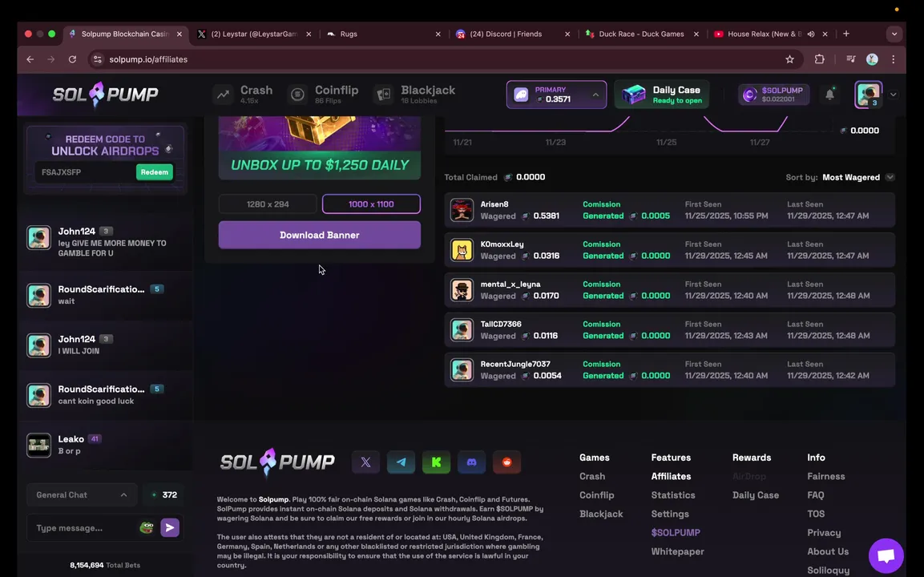
Task: Close the Rugs browser tab
Action: (x=438, y=34)
